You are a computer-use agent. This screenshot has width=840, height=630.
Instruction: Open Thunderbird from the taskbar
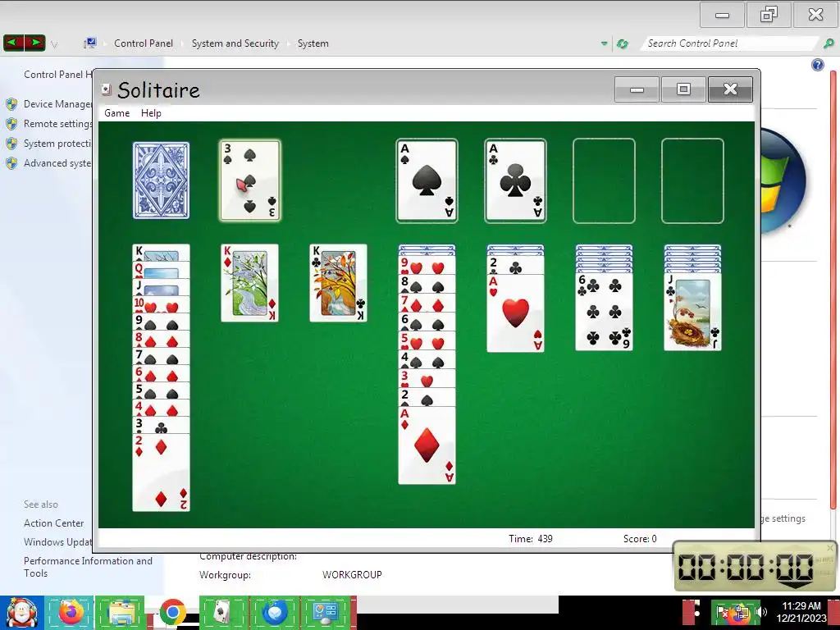(274, 613)
